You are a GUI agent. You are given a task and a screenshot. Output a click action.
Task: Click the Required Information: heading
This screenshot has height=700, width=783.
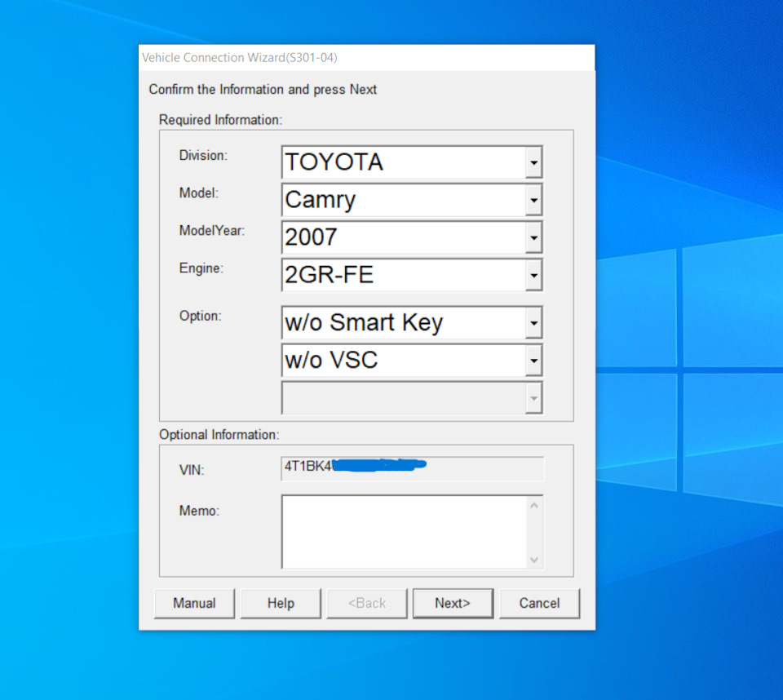click(221, 120)
